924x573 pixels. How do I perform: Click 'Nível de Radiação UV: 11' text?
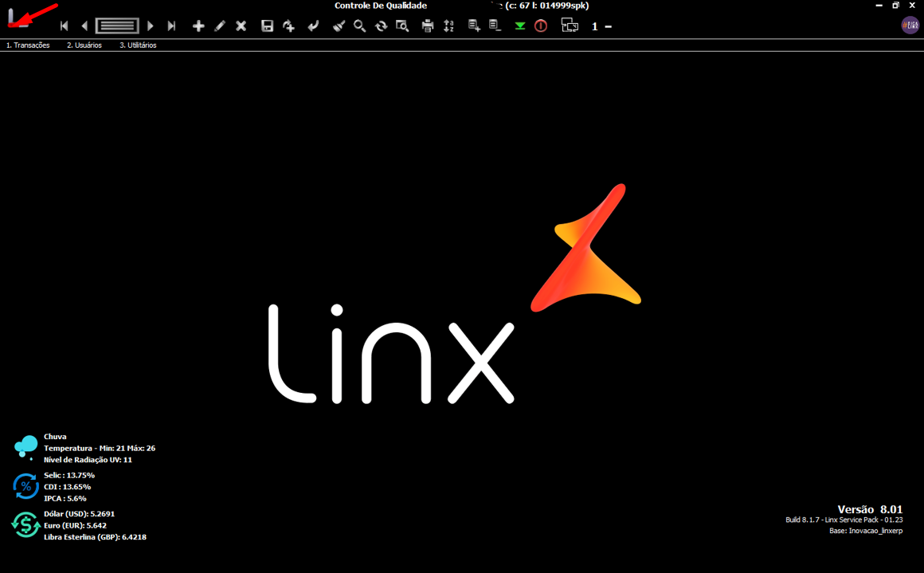point(88,460)
